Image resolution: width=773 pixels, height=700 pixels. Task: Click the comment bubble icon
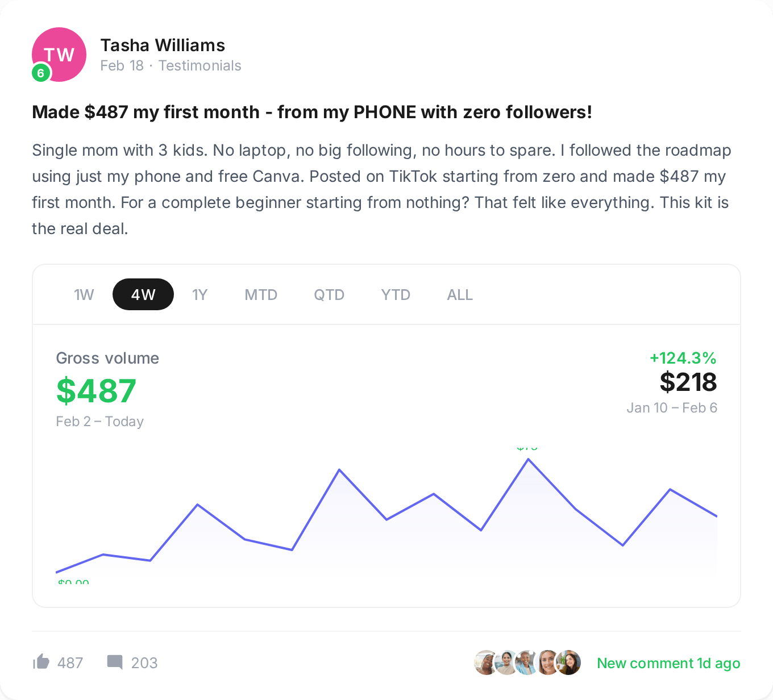tap(115, 662)
